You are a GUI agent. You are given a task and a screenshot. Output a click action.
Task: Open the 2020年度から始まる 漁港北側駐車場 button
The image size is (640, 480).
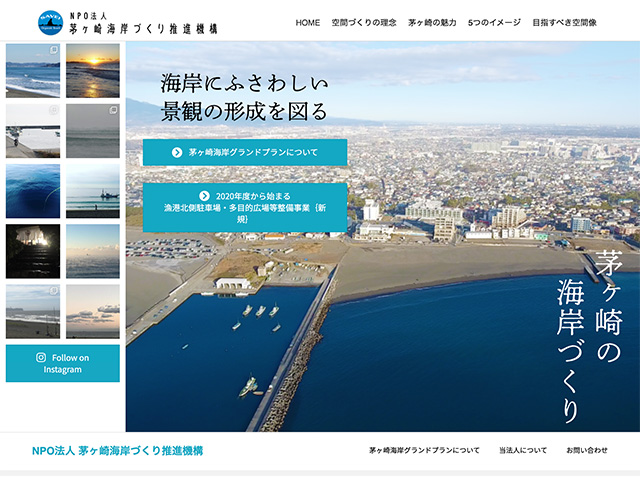(x=245, y=207)
